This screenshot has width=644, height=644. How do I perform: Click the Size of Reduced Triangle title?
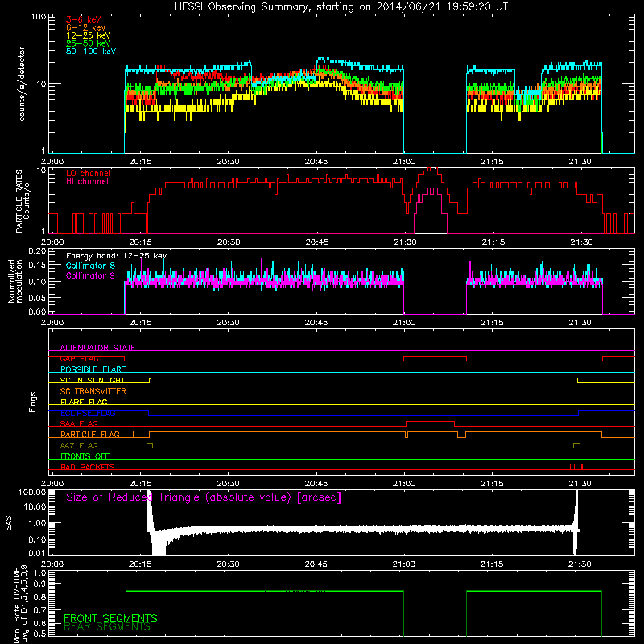coord(204,497)
